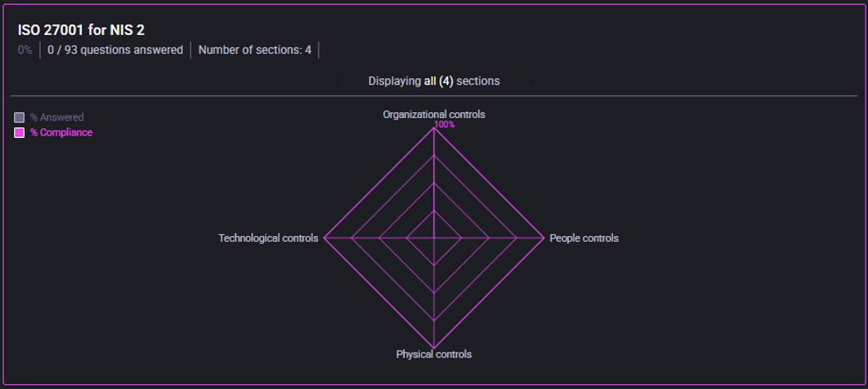868x389 pixels.
Task: Click the 0% completion indicator
Action: point(25,50)
